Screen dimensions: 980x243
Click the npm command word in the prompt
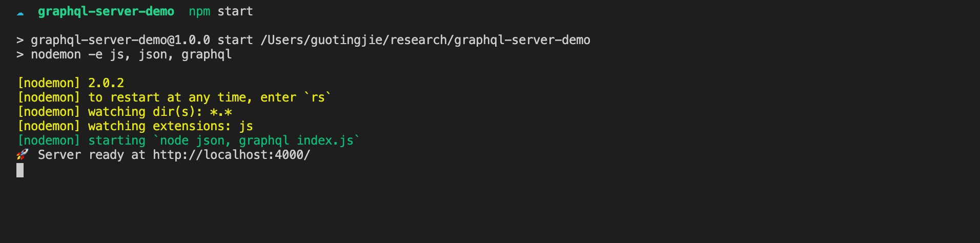[x=199, y=11]
